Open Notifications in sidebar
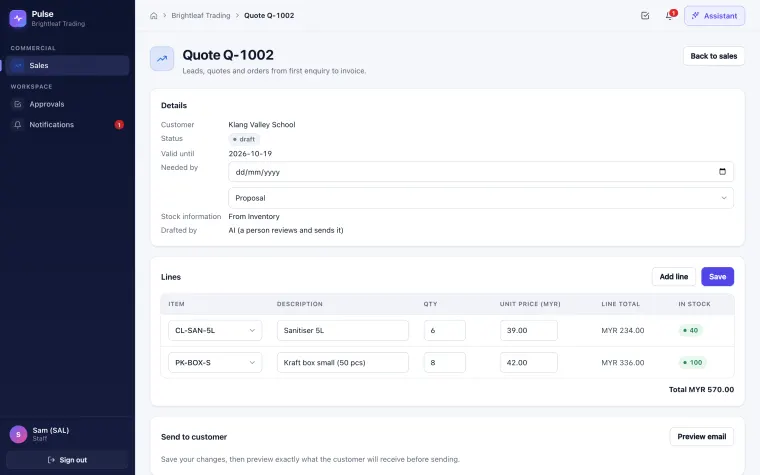The width and height of the screenshot is (760, 475). coord(67,125)
